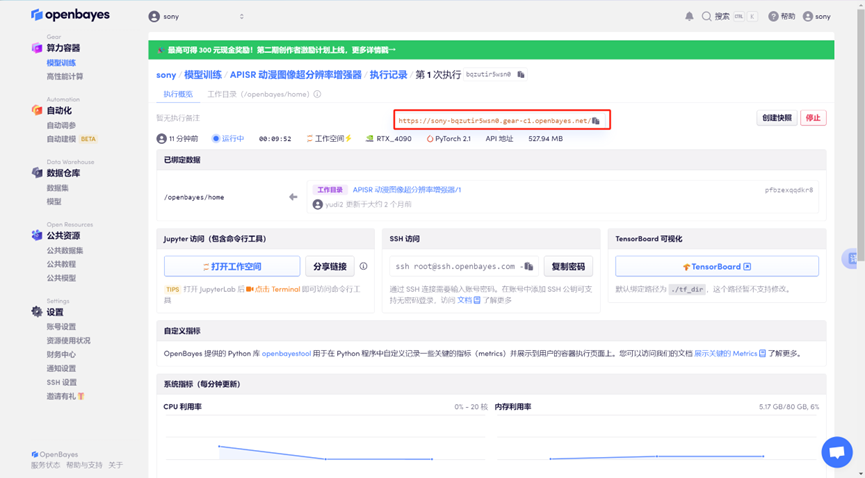This screenshot has width=865, height=478.
Task: Click info icon beside 工作目录 tab
Action: point(317,94)
